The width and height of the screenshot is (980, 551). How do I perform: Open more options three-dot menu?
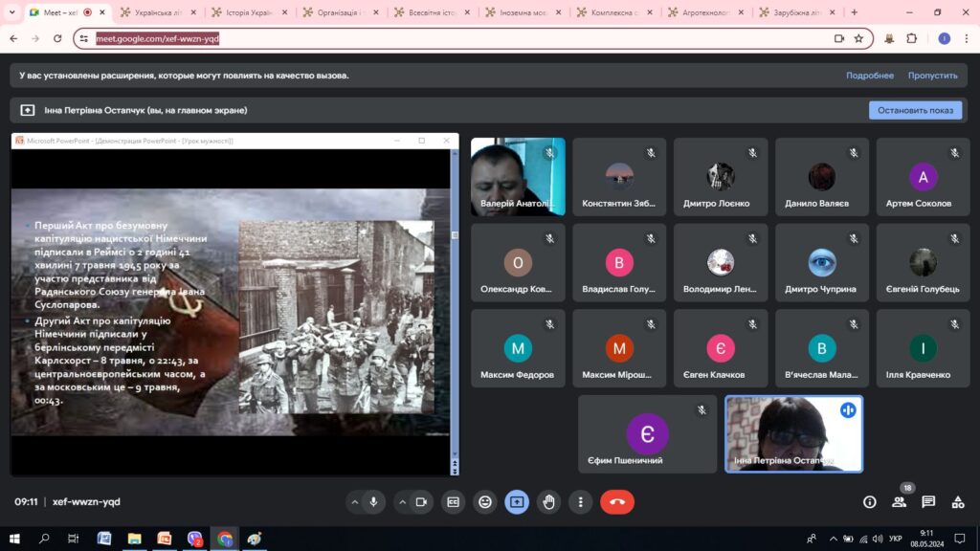click(x=580, y=501)
